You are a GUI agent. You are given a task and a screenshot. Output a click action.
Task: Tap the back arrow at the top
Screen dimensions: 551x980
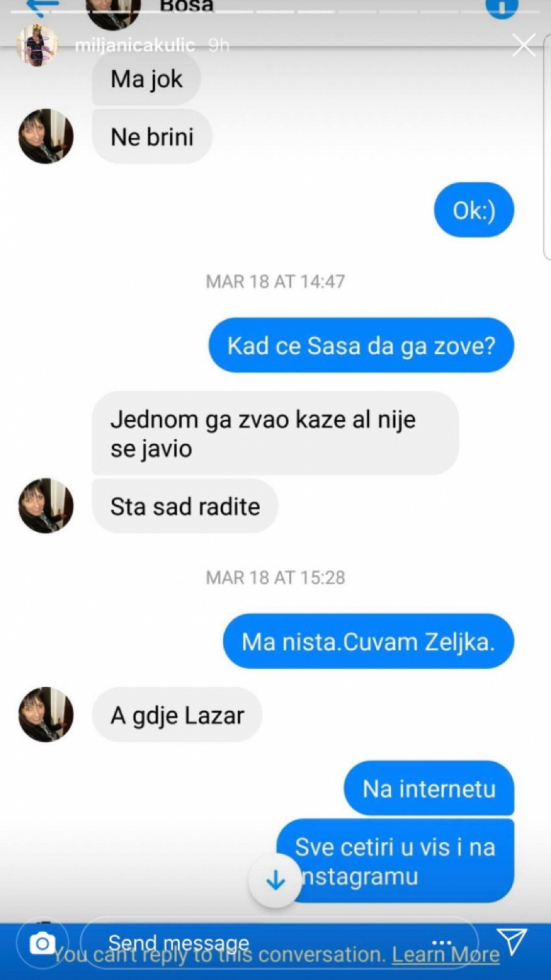(43, 6)
